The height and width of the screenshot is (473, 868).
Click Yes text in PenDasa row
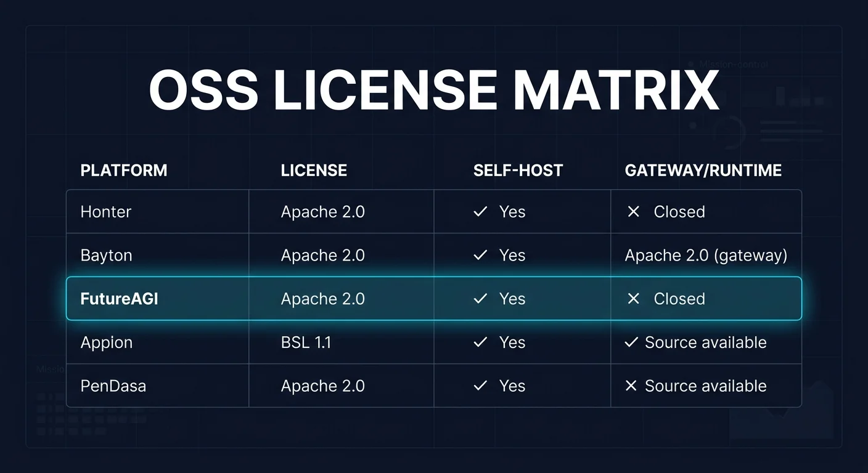pyautogui.click(x=512, y=386)
